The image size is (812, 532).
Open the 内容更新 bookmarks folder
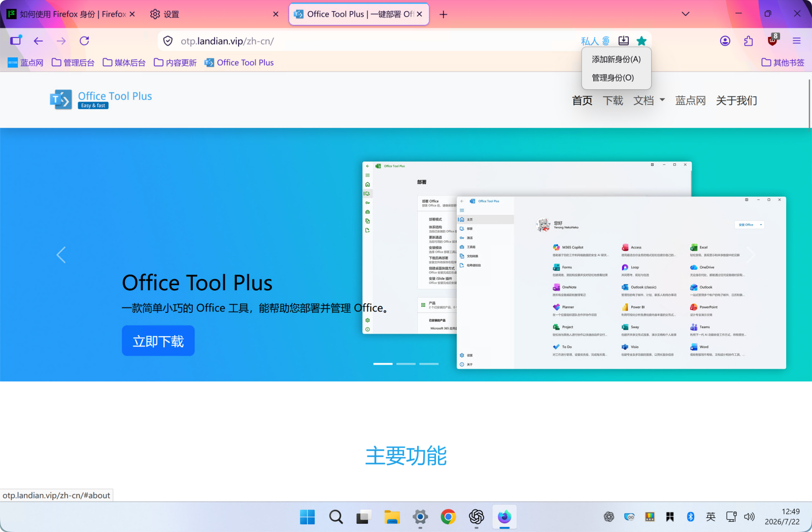coord(175,62)
